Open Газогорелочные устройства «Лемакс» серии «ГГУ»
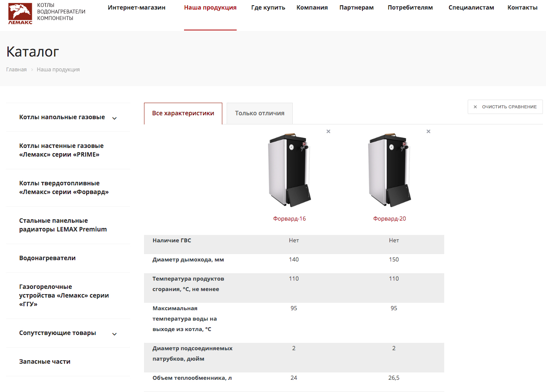 click(x=64, y=295)
